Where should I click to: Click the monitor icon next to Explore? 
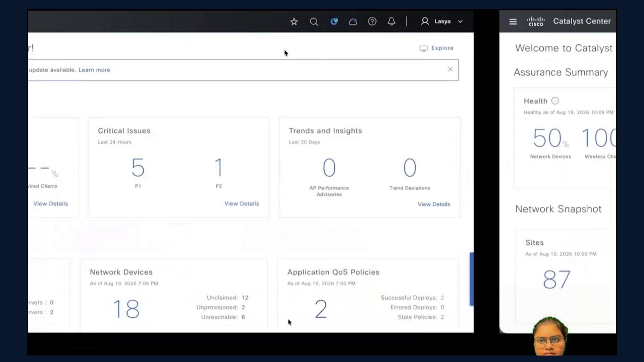coord(424,48)
